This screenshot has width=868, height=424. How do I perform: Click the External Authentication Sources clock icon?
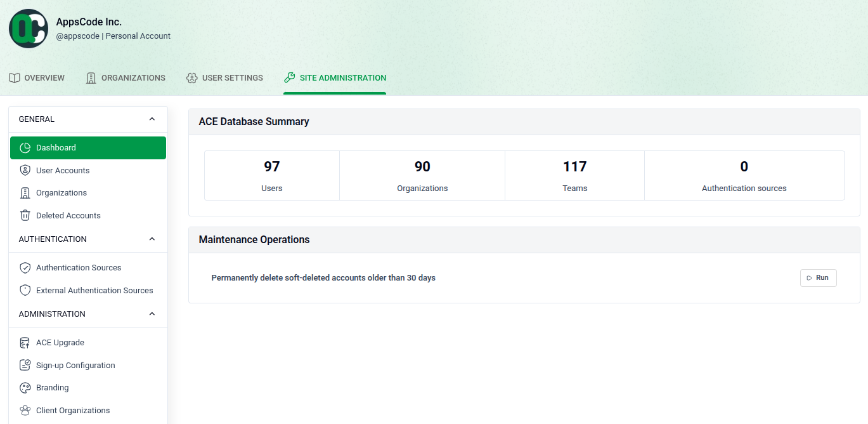pos(25,290)
